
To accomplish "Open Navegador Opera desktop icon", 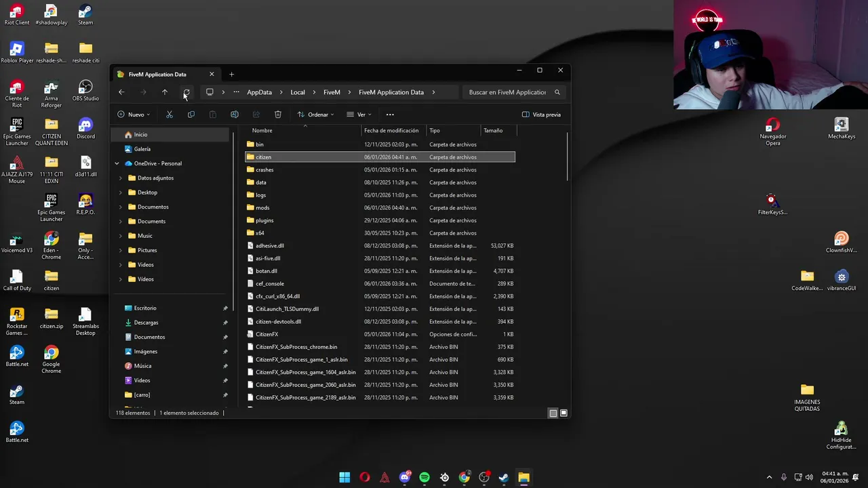I will 773,131.
